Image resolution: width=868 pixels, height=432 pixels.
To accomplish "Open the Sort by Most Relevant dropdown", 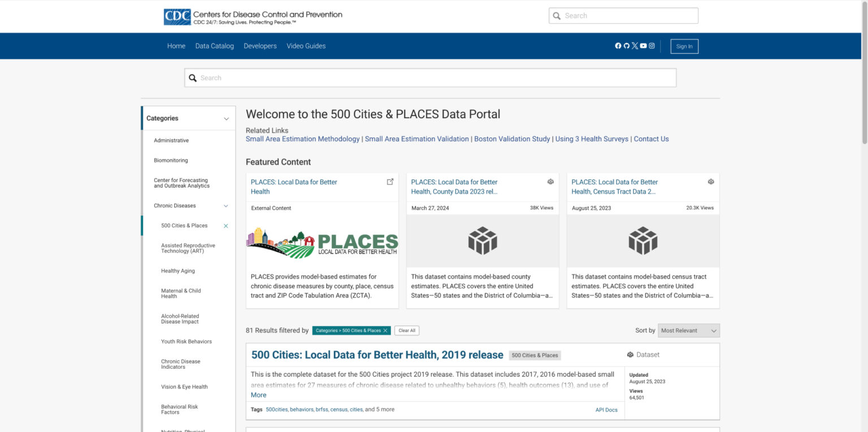I will coord(688,330).
